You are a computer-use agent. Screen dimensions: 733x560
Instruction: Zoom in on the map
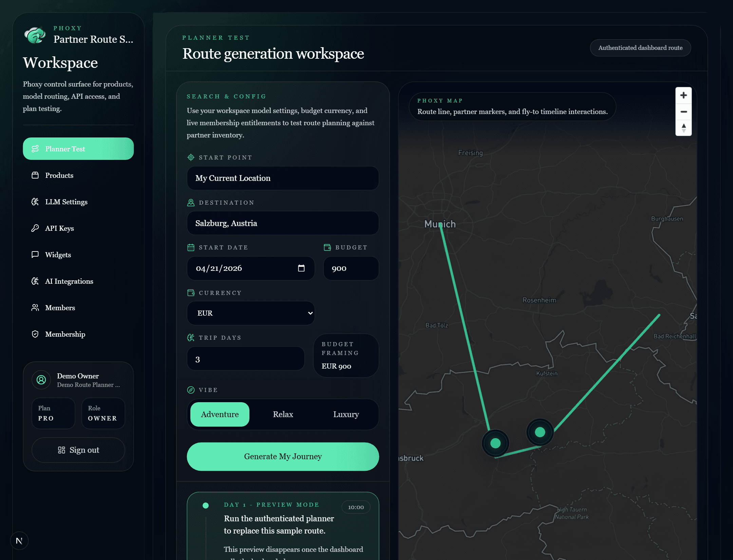pyautogui.click(x=683, y=95)
